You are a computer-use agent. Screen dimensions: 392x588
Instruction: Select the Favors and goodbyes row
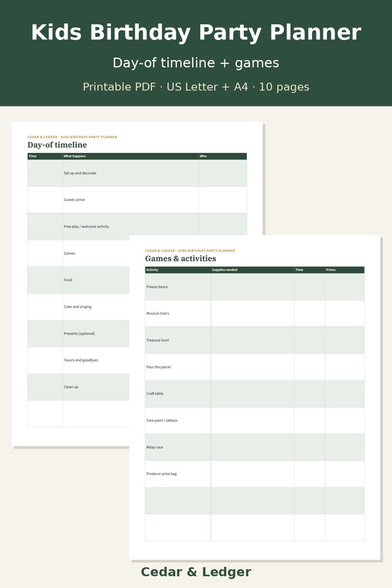point(78,360)
